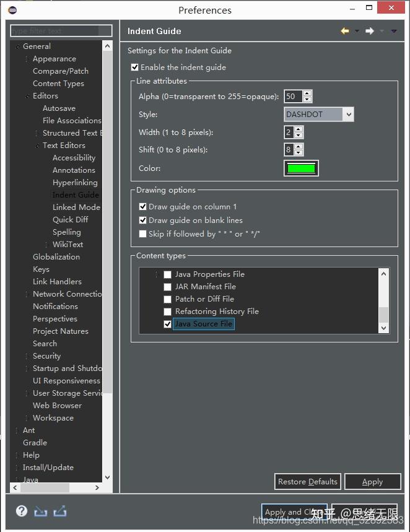Image resolution: width=410 pixels, height=532 pixels.
Task: Click the green Color swatch button
Action: [x=301, y=168]
